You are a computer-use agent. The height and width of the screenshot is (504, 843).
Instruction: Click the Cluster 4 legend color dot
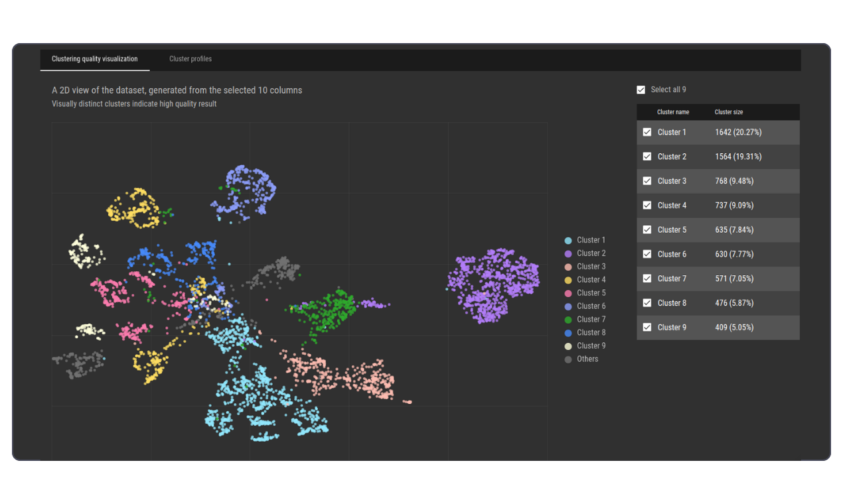point(568,280)
